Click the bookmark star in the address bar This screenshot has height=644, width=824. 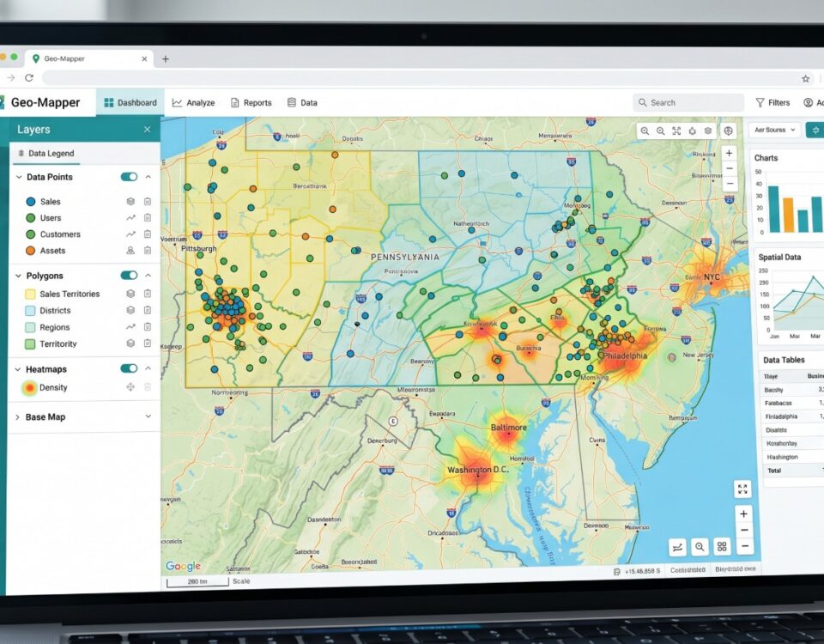806,79
